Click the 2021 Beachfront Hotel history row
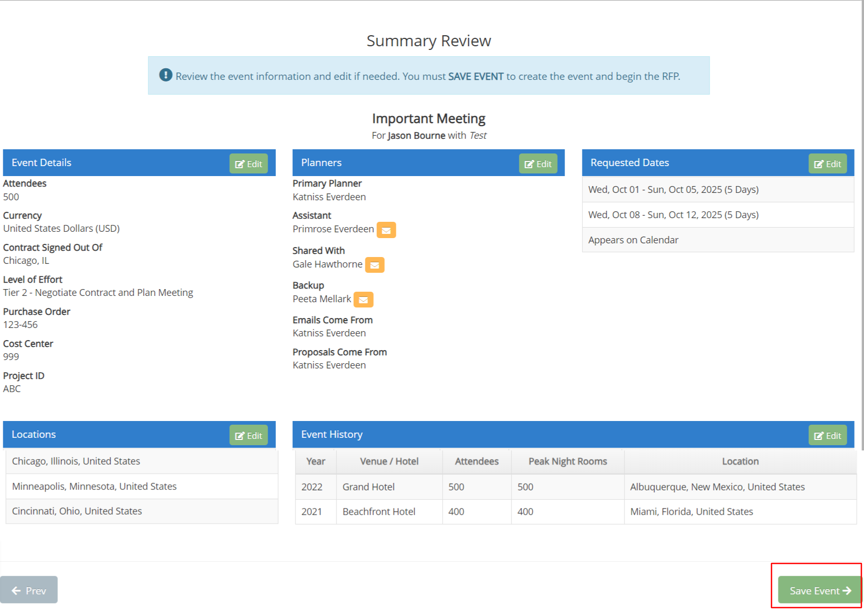The image size is (864, 616). click(x=575, y=512)
